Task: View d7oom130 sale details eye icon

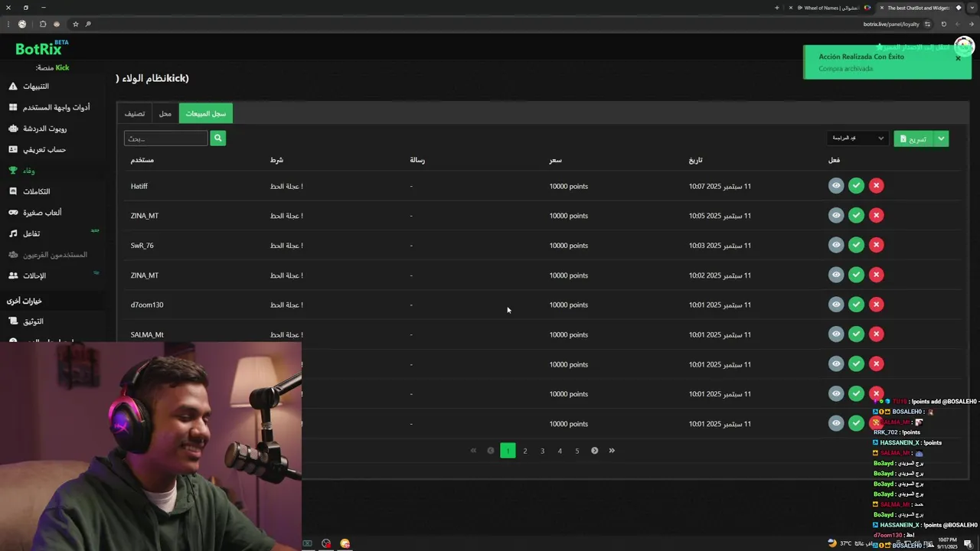Action: point(836,305)
